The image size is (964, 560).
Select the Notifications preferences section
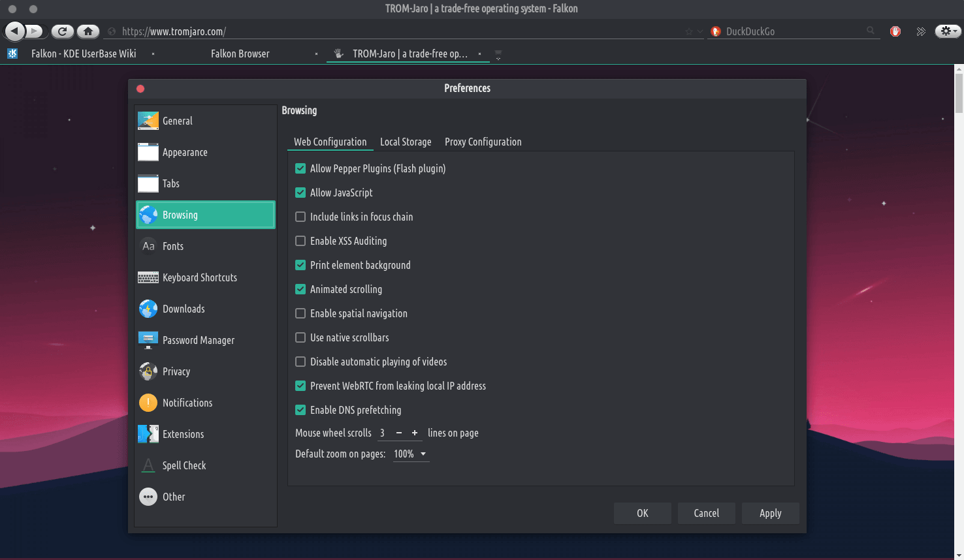click(187, 403)
